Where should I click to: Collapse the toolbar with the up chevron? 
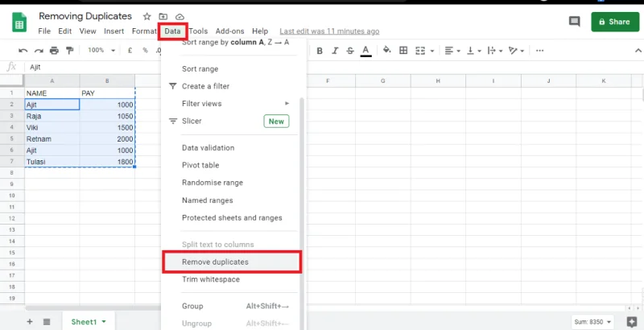point(638,51)
